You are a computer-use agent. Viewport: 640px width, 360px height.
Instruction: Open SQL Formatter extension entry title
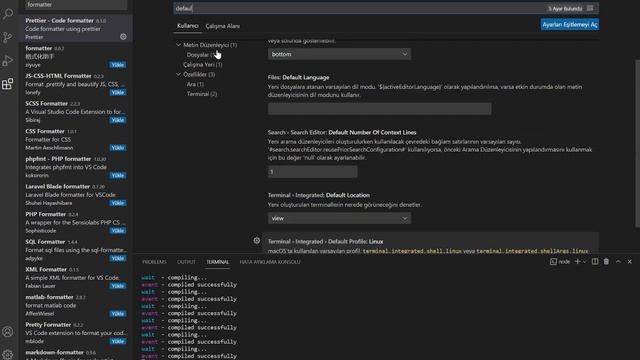(x=45, y=242)
